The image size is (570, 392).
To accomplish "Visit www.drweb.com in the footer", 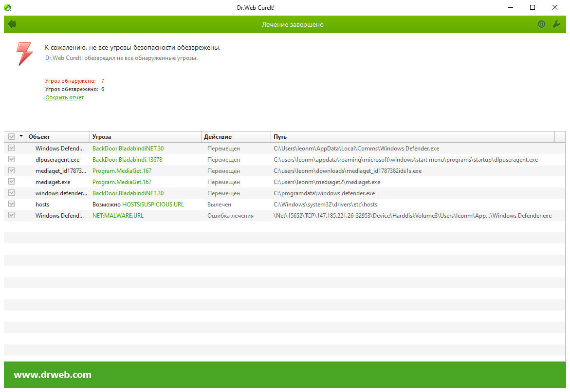I will [x=53, y=375].
